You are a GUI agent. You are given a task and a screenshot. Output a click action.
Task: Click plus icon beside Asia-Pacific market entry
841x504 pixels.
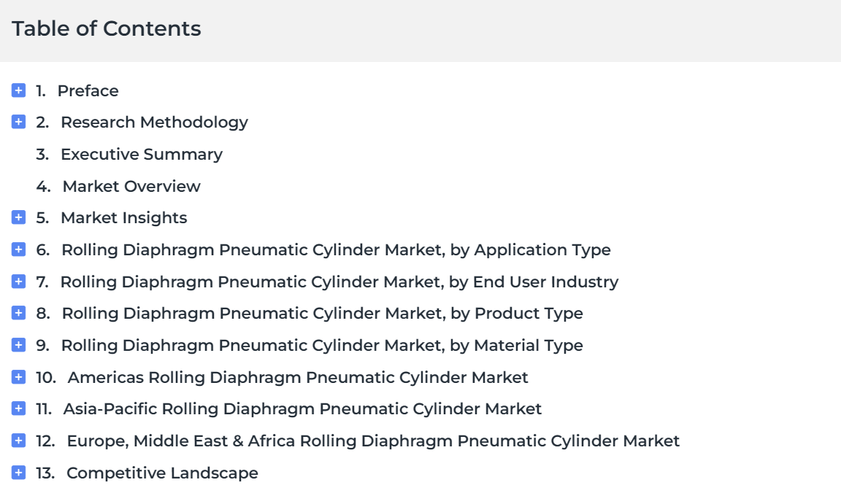pyautogui.click(x=18, y=408)
